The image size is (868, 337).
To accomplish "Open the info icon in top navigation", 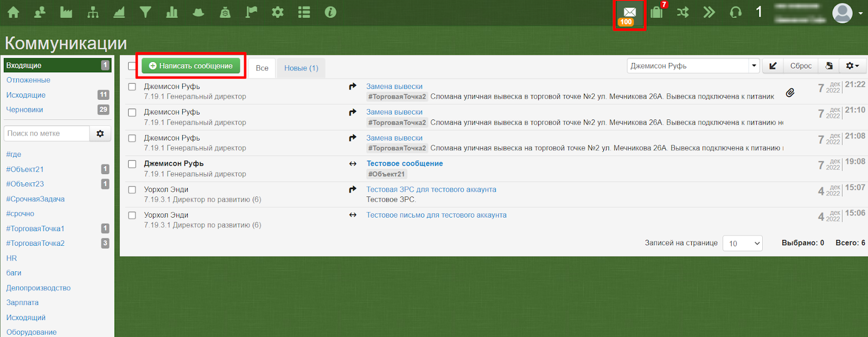I will click(330, 12).
